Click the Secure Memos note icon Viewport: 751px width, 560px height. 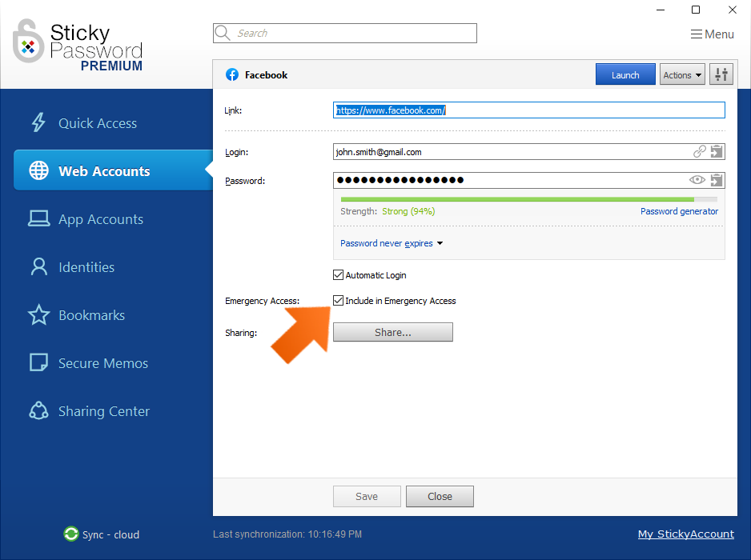click(38, 362)
